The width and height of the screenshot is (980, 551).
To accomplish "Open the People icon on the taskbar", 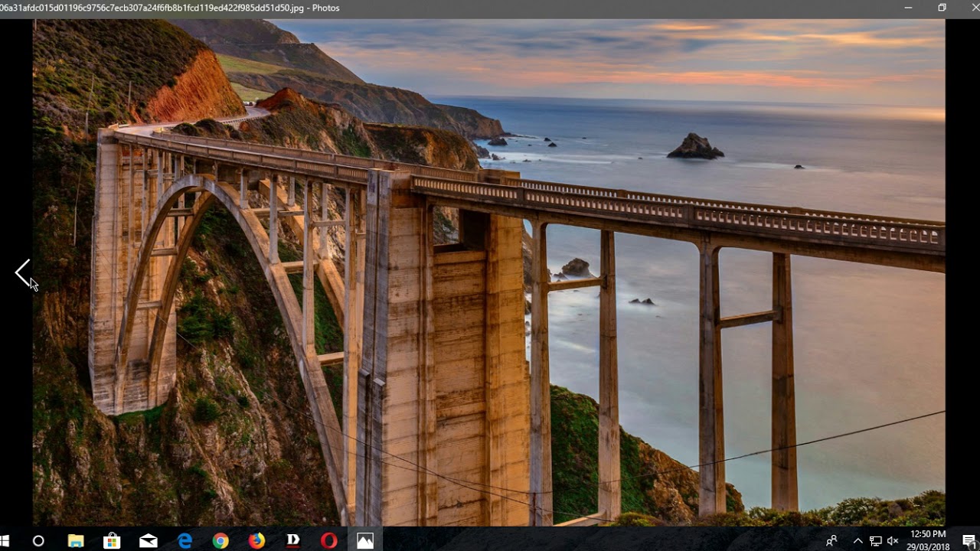I will [x=831, y=540].
